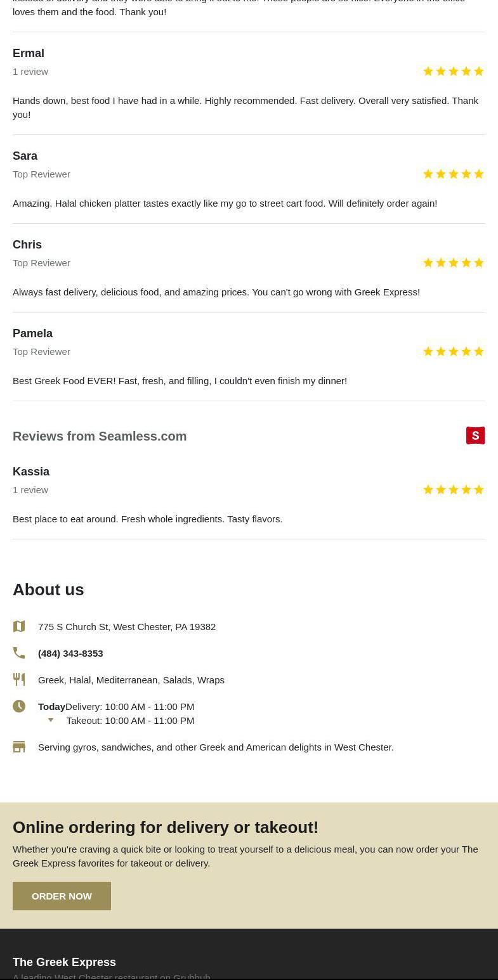Click the map icon beside the address
Screen dimensions: 498x980
[x=19, y=626]
